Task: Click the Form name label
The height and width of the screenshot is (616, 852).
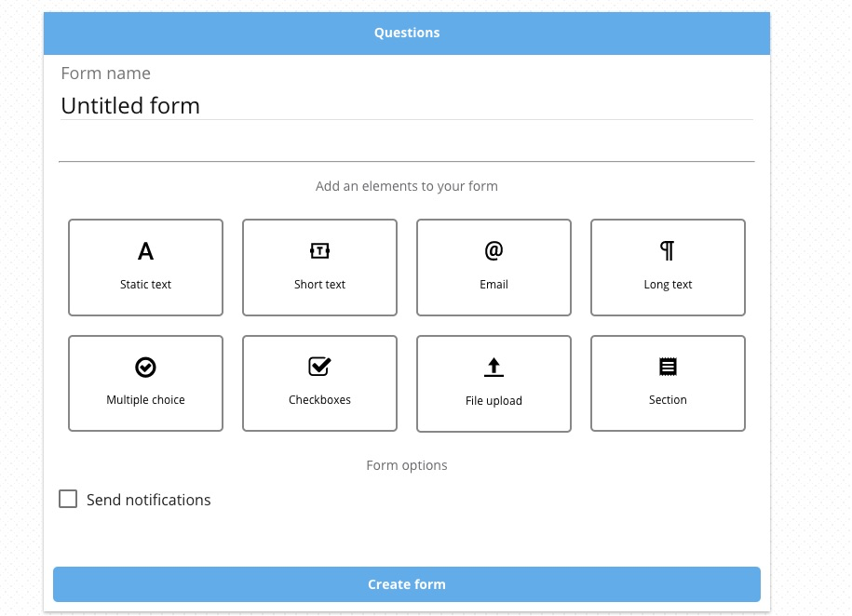Action: coord(105,74)
